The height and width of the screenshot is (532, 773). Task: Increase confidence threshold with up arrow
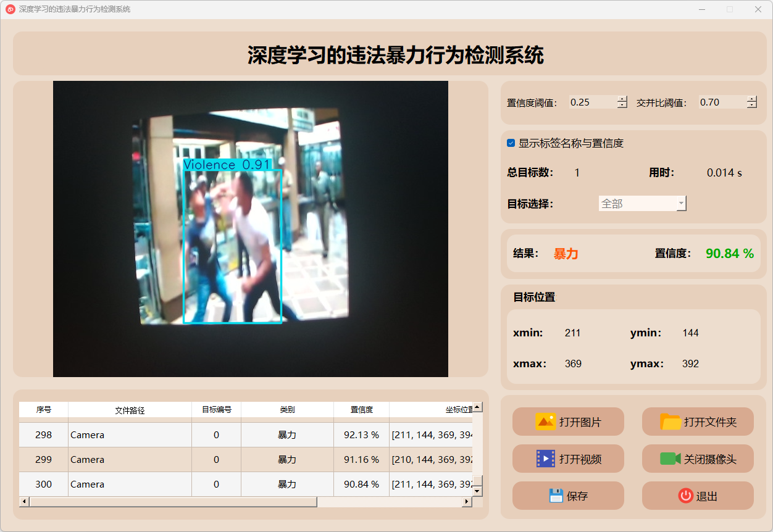pos(622,99)
